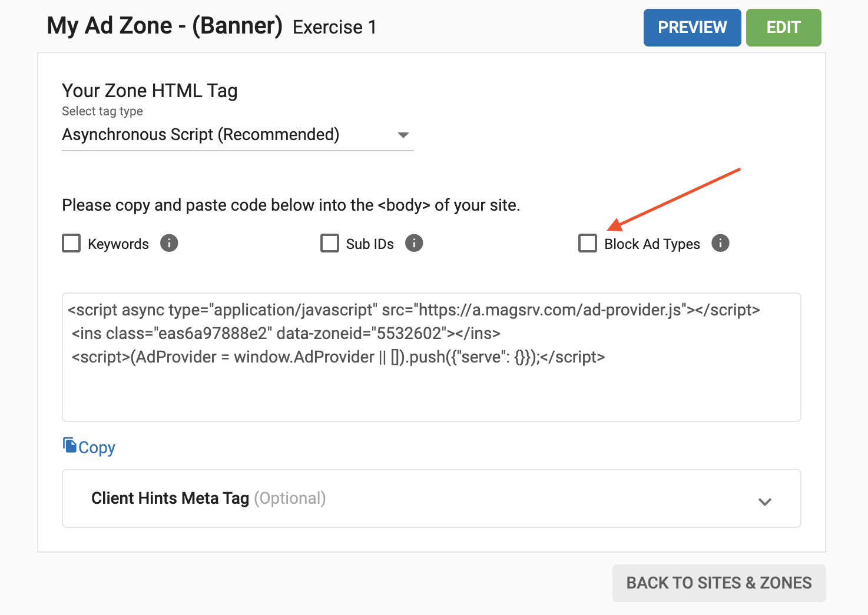Open the Asynchronous Script (Recommended) selector

pyautogui.click(x=200, y=135)
